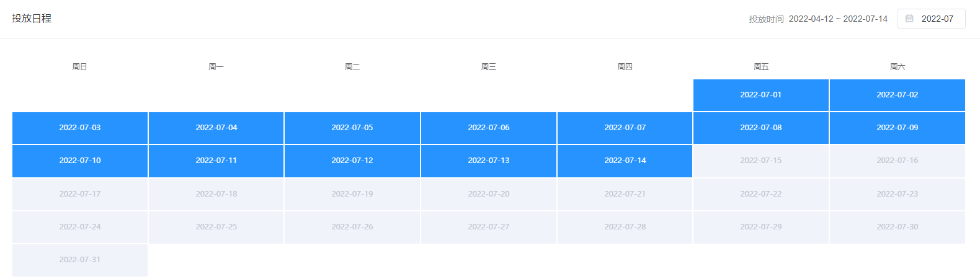Screen dimensions: 980x279
Task: Click the greyed 2022-07-20 cell
Action: pos(489,194)
